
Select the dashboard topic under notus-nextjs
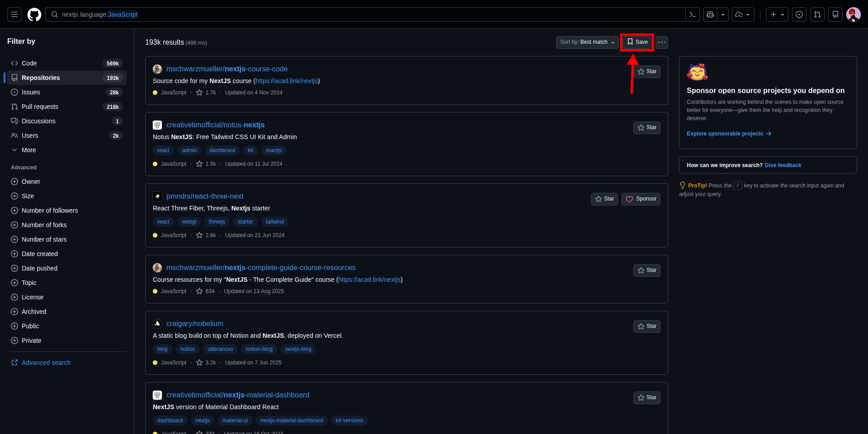(x=222, y=150)
